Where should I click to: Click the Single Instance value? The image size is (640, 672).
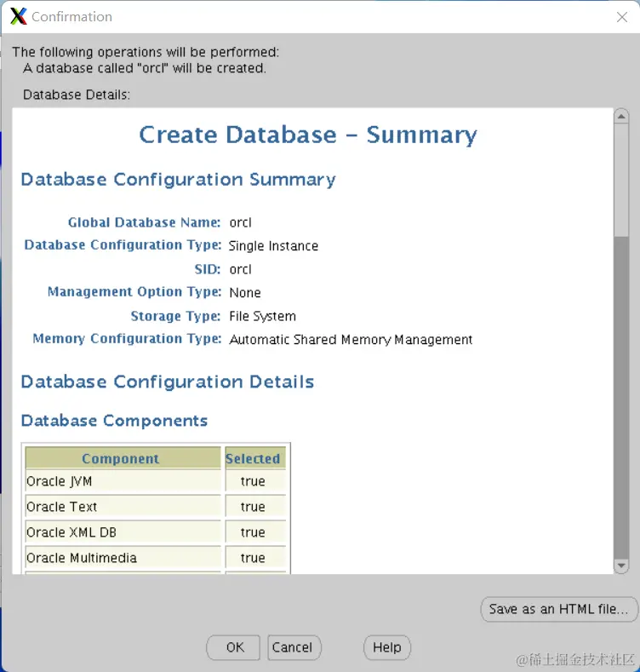click(x=274, y=246)
